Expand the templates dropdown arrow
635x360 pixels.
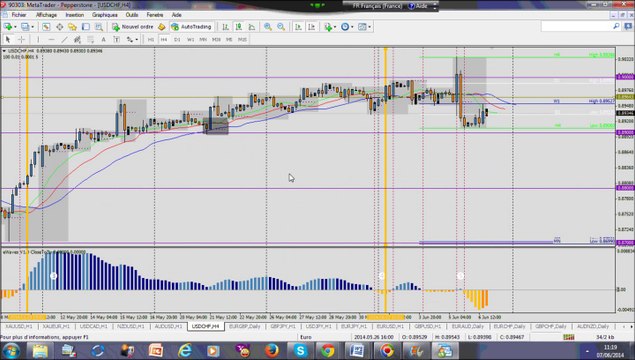point(369,27)
